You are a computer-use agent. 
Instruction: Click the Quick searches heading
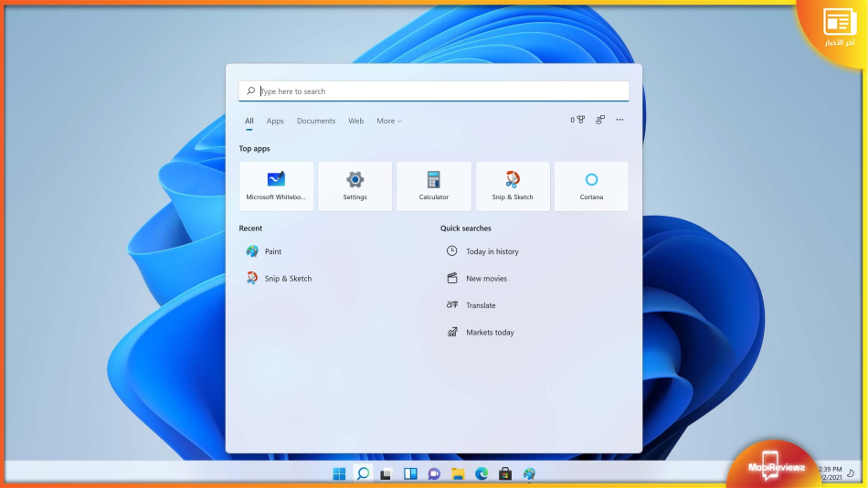click(x=466, y=228)
